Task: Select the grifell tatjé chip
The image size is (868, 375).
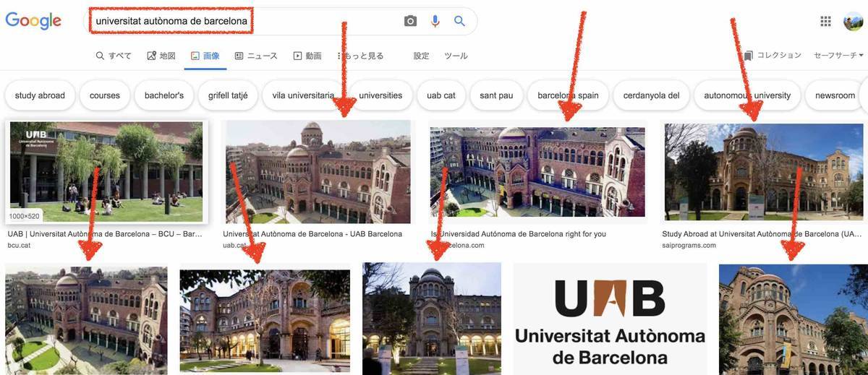Action: (x=228, y=95)
